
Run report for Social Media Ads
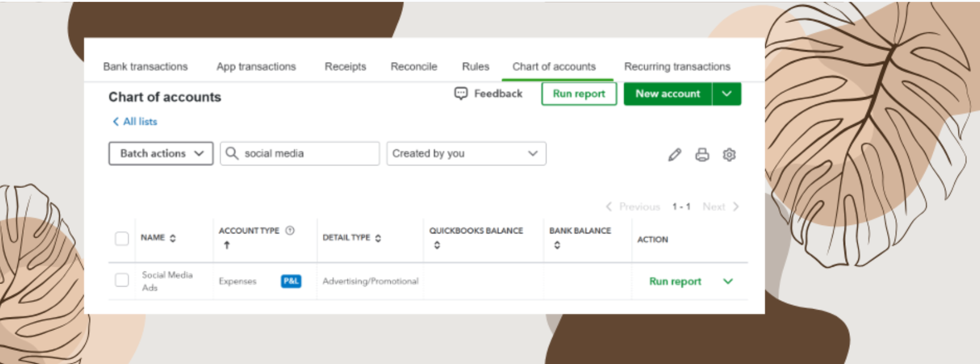click(675, 281)
